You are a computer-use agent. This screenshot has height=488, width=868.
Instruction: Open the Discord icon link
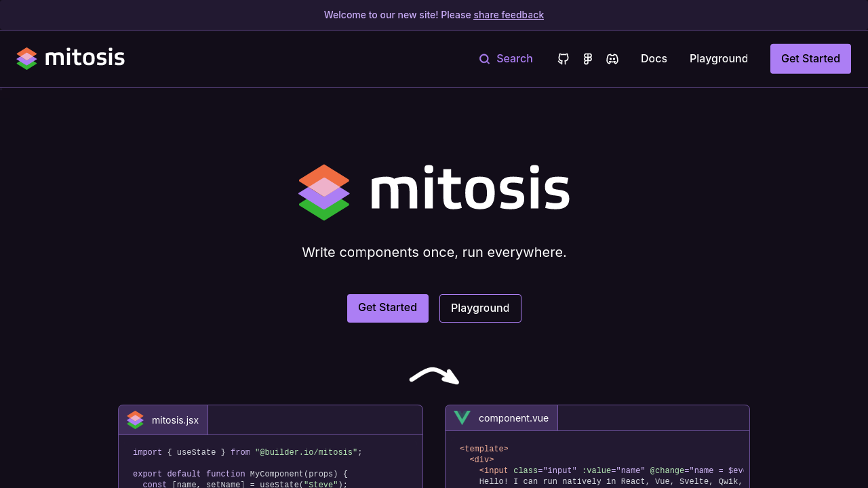612,59
